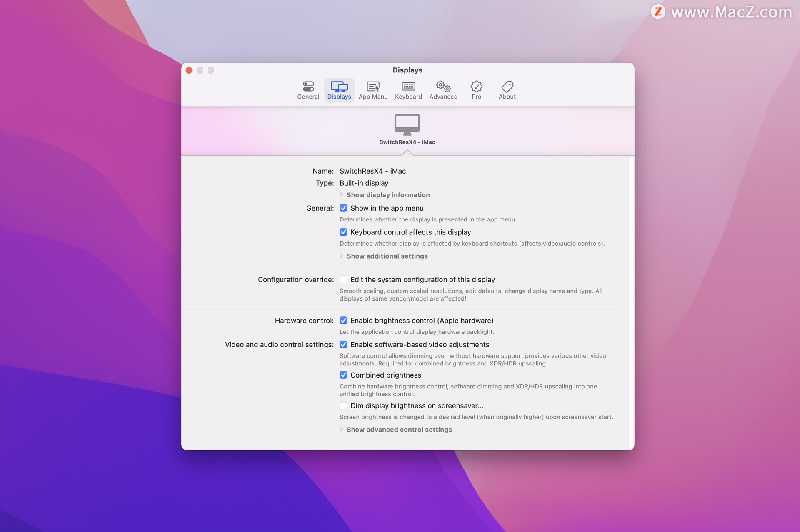Switch to the Keyboard tab
The height and width of the screenshot is (532, 800).
click(x=408, y=89)
